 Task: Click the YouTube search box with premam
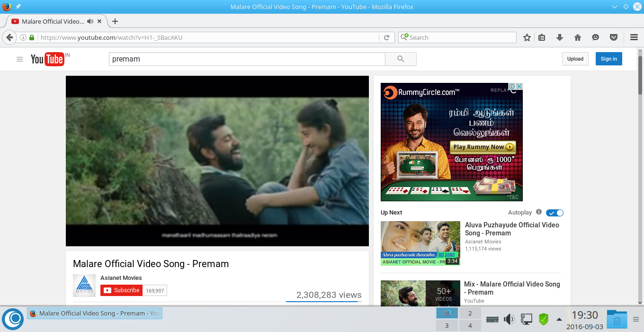247,59
